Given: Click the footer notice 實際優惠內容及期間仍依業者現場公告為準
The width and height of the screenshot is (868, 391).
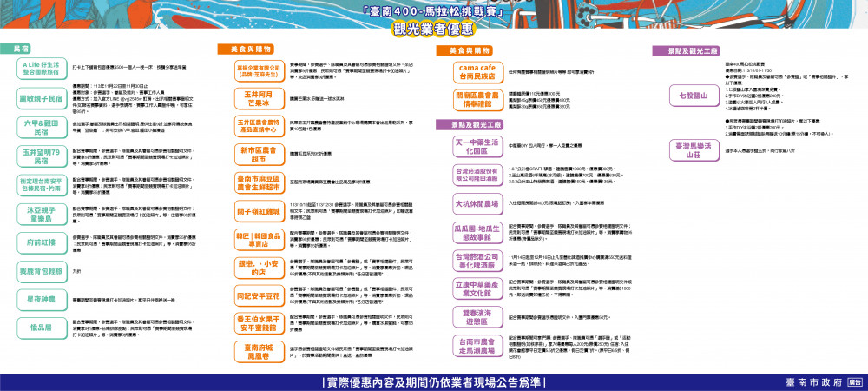Looking at the screenshot, I should click(434, 382).
